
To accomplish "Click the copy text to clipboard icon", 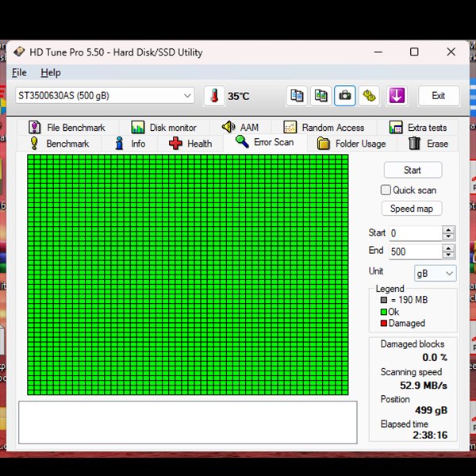I will tap(297, 96).
